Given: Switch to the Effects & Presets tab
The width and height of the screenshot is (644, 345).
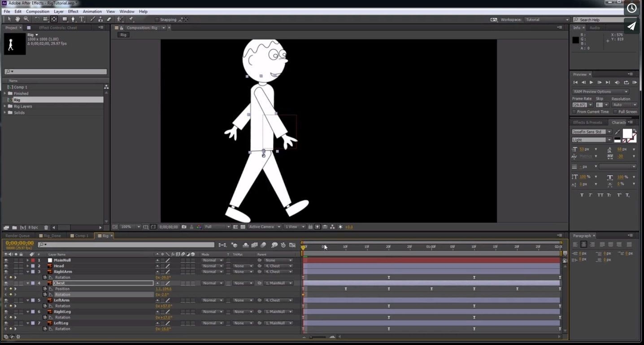Looking at the screenshot, I should point(587,122).
